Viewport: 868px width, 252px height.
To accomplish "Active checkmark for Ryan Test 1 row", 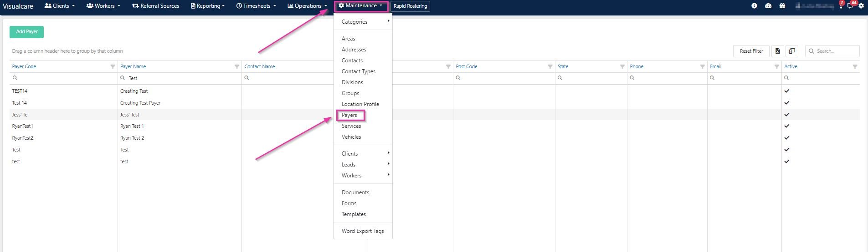I will point(786,126).
